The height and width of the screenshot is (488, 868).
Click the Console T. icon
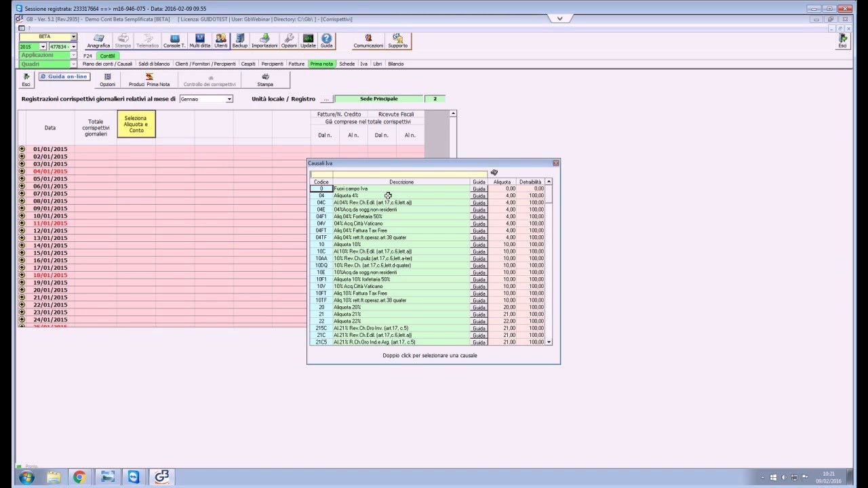pos(174,41)
